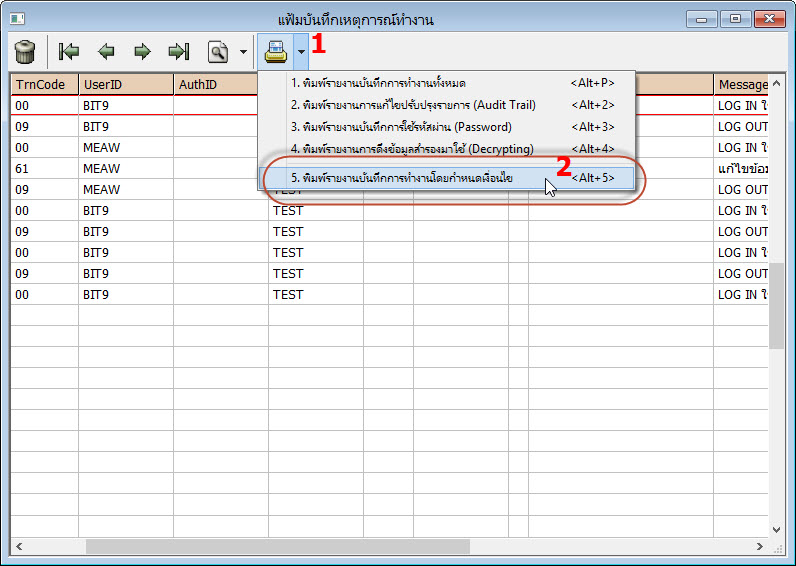This screenshot has width=796, height=566.
Task: Select MEAW cell in the 61 row
Action: (x=126, y=169)
